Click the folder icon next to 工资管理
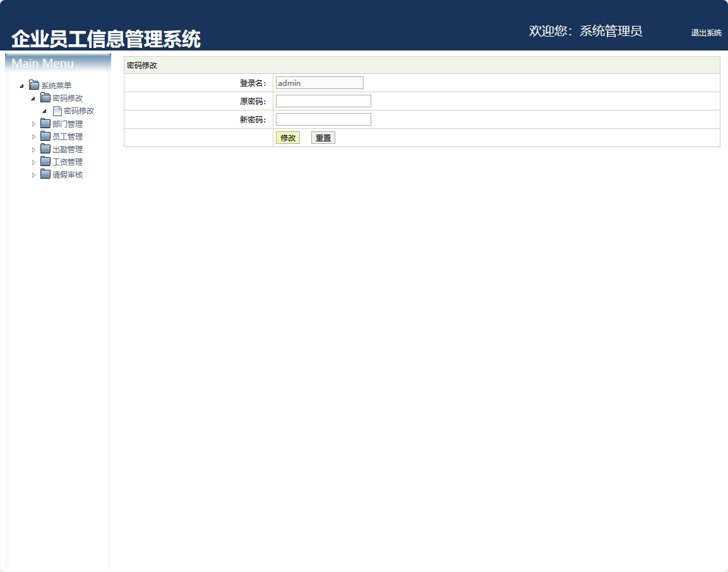This screenshot has height=572, width=728. coord(45,162)
